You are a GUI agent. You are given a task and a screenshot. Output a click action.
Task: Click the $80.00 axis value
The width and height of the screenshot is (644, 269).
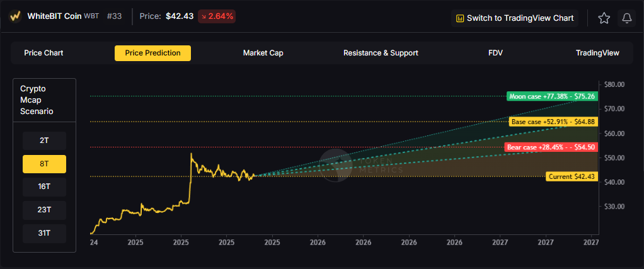614,84
